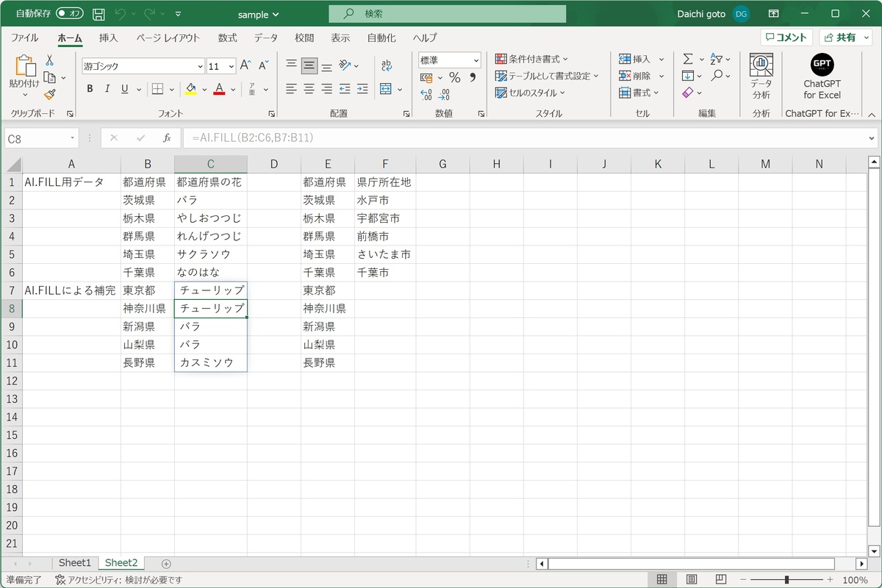This screenshot has height=588, width=882.
Task: Click the Merge and Center icon
Action: click(x=386, y=89)
